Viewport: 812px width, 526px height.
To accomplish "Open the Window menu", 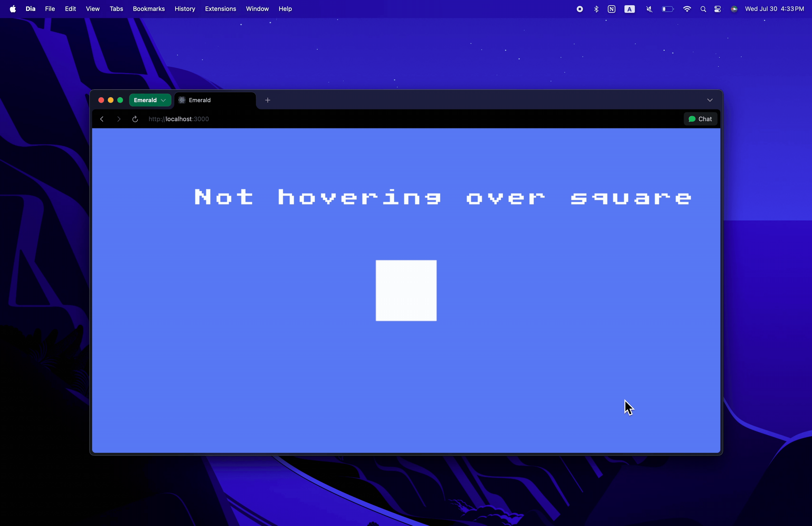I will tap(257, 9).
